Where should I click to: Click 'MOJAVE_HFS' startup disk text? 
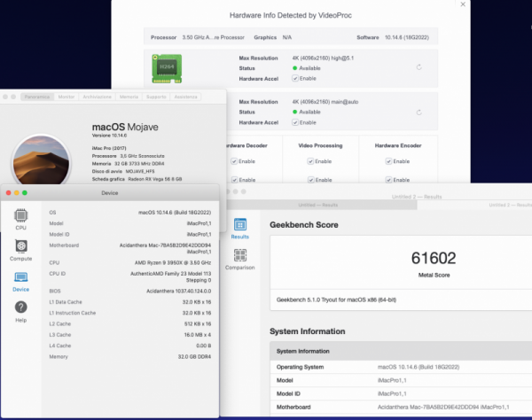[140, 171]
